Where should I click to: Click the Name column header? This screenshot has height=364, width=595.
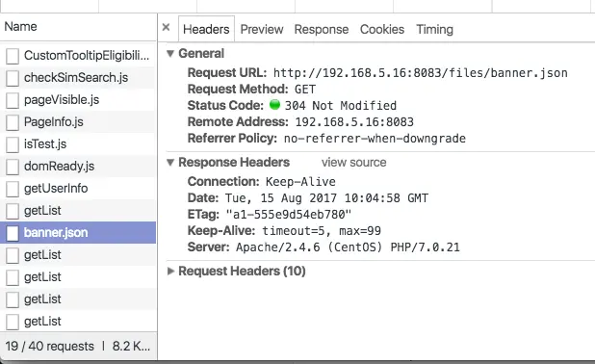tap(20, 27)
